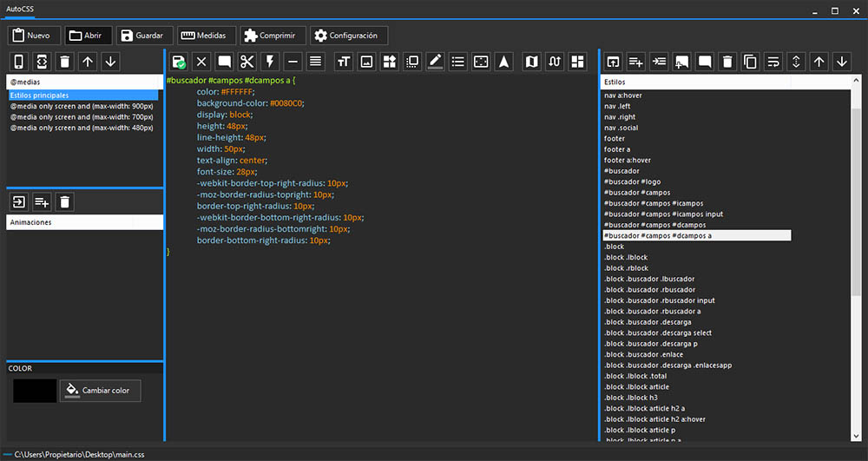
Task: Click the indent arrow icon above Estilos
Action: point(660,62)
